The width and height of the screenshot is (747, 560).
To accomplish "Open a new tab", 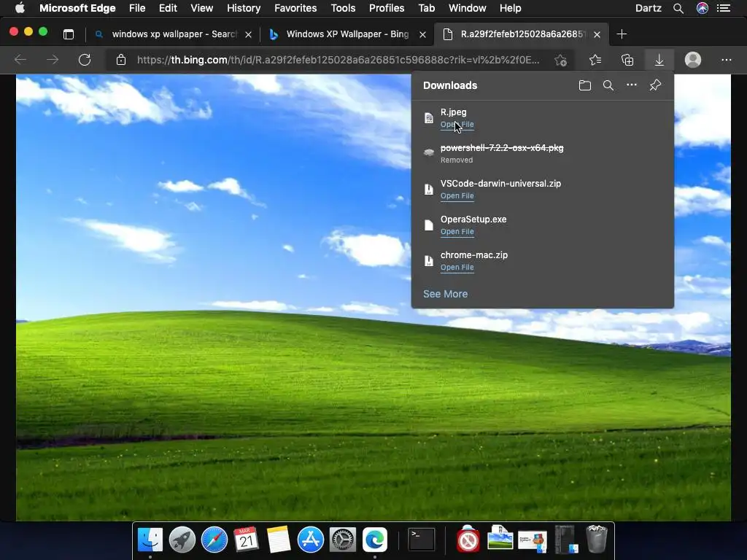I will click(x=622, y=34).
